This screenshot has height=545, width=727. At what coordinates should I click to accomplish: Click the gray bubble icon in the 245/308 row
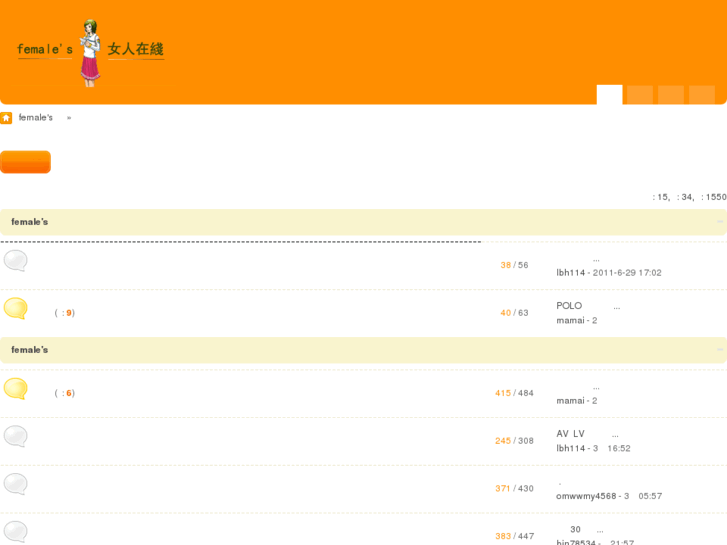[16, 436]
